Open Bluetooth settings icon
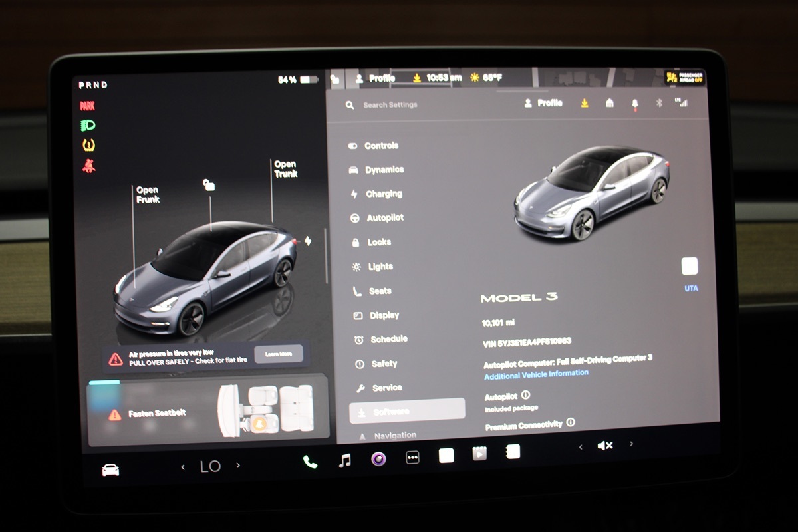Viewport: 798px width, 532px height. [658, 103]
